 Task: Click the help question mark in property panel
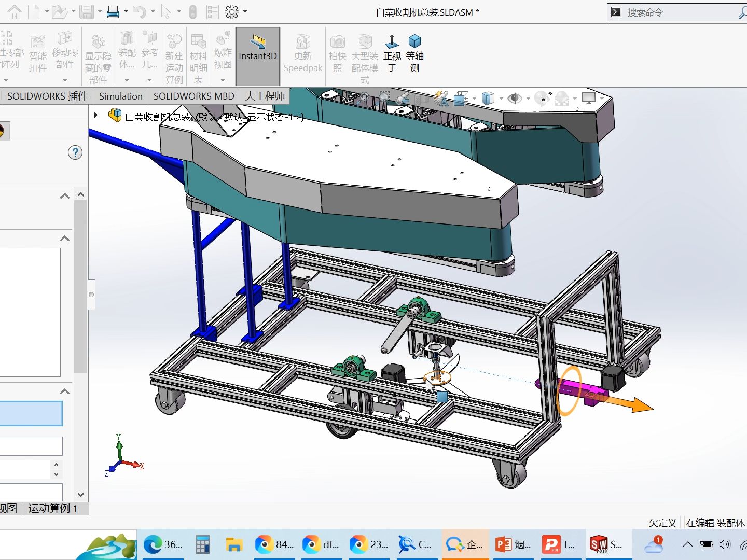point(75,152)
